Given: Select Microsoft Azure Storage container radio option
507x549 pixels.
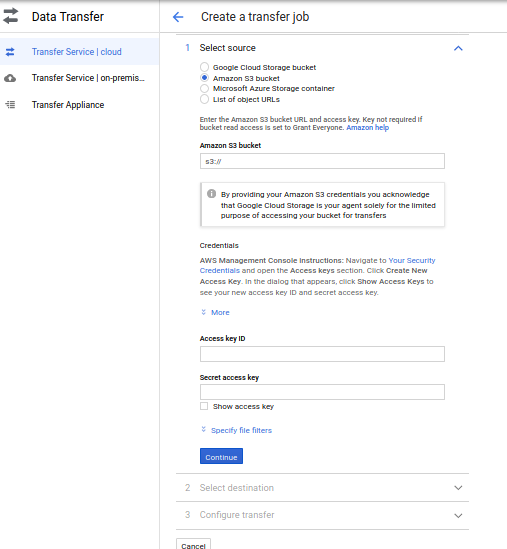Looking at the screenshot, I should (204, 88).
